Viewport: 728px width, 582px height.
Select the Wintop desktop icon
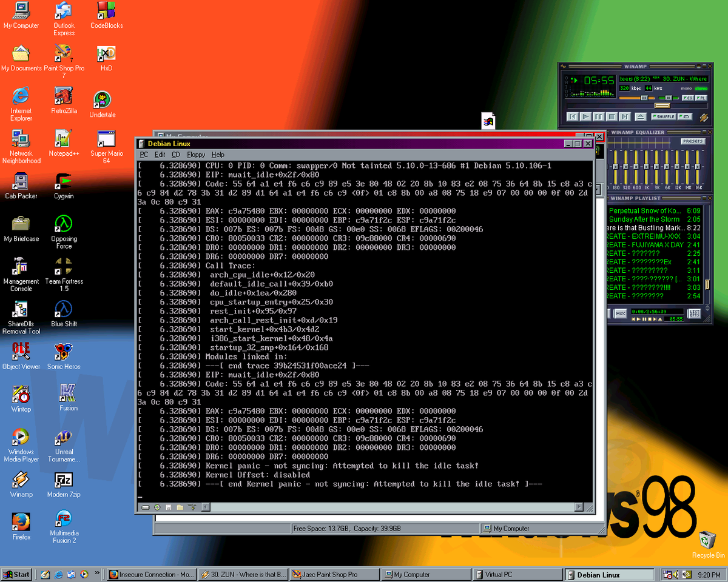(21, 398)
